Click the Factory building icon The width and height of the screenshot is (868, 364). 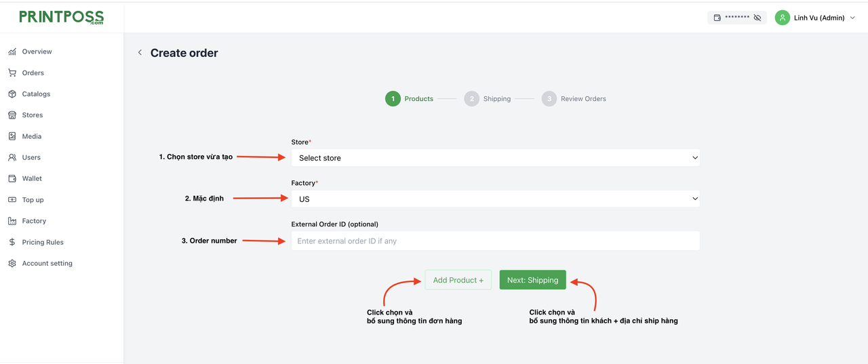pos(12,221)
